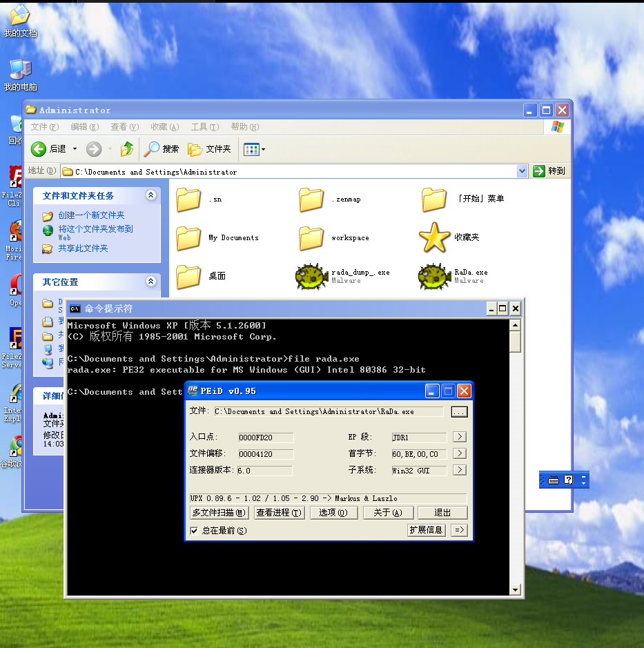Click 共享此文件夹 link

pos(83,248)
